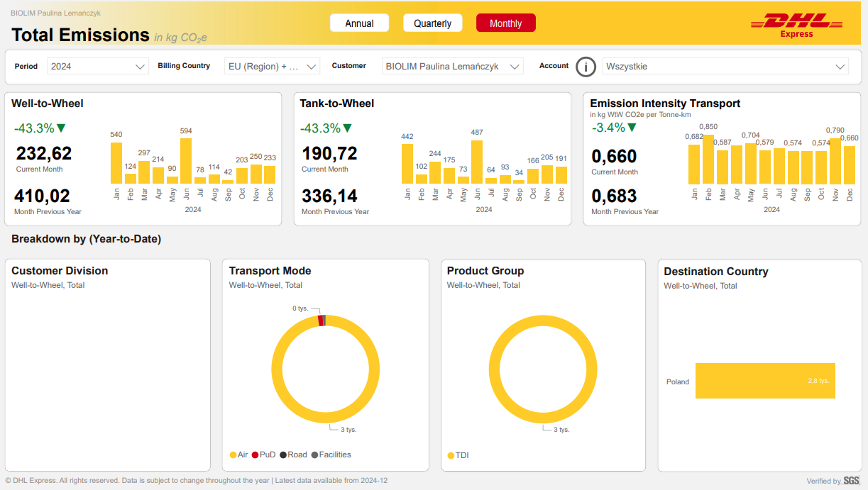868x490 pixels.
Task: Select the Mar bar in Well-to-Wheel chart
Action: point(144,172)
